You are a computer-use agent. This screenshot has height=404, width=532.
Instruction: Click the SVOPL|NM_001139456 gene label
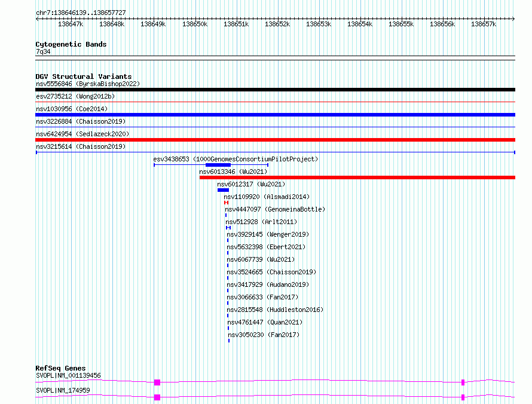[68, 375]
